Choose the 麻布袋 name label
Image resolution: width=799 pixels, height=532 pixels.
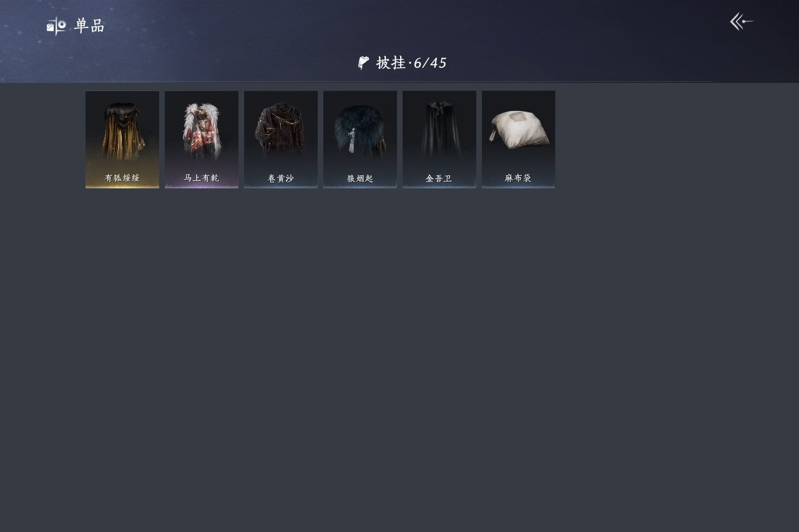518,178
